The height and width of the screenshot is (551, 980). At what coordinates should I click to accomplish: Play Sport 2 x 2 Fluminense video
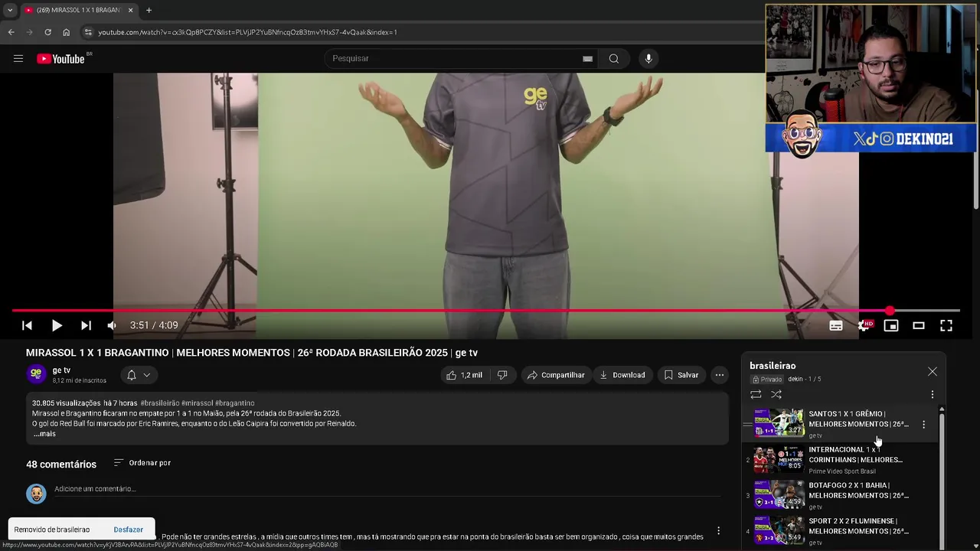779,530
